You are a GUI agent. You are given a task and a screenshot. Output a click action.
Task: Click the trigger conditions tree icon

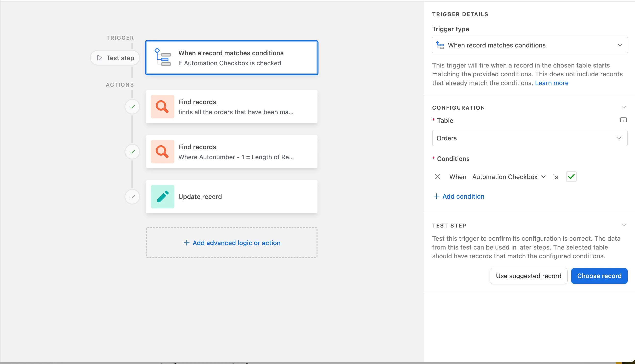coord(162,57)
